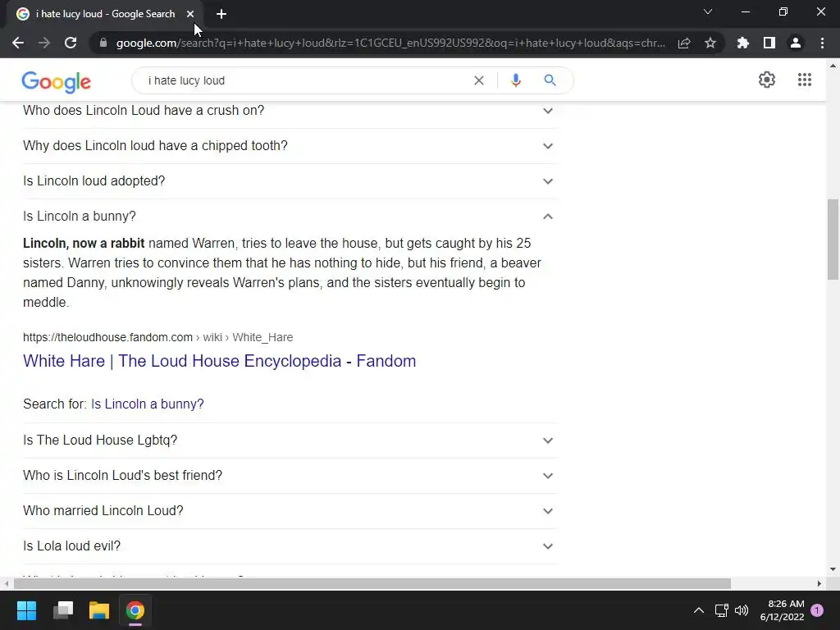The image size is (840, 630).
Task: Open Google quick settings gear
Action: [767, 80]
